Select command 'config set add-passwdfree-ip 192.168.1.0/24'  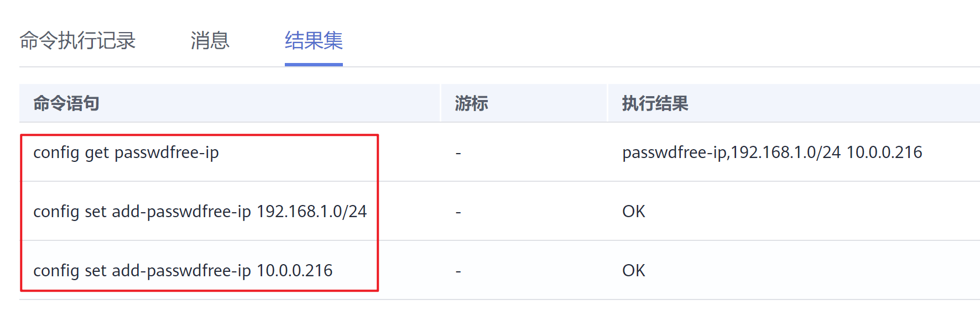(x=200, y=211)
